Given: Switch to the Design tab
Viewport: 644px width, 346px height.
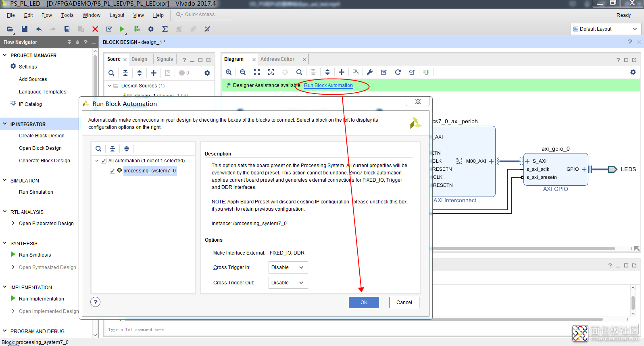Looking at the screenshot, I should point(139,59).
